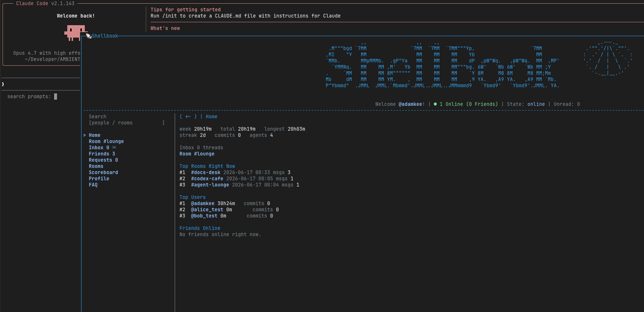Open the Friends 3 menu item
The image size is (644, 312).
tap(102, 154)
